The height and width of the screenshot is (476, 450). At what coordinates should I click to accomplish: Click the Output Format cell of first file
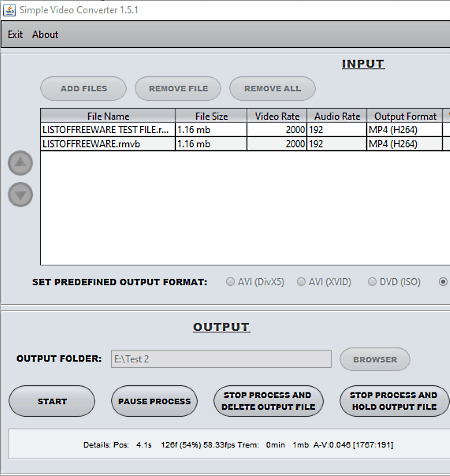click(404, 130)
